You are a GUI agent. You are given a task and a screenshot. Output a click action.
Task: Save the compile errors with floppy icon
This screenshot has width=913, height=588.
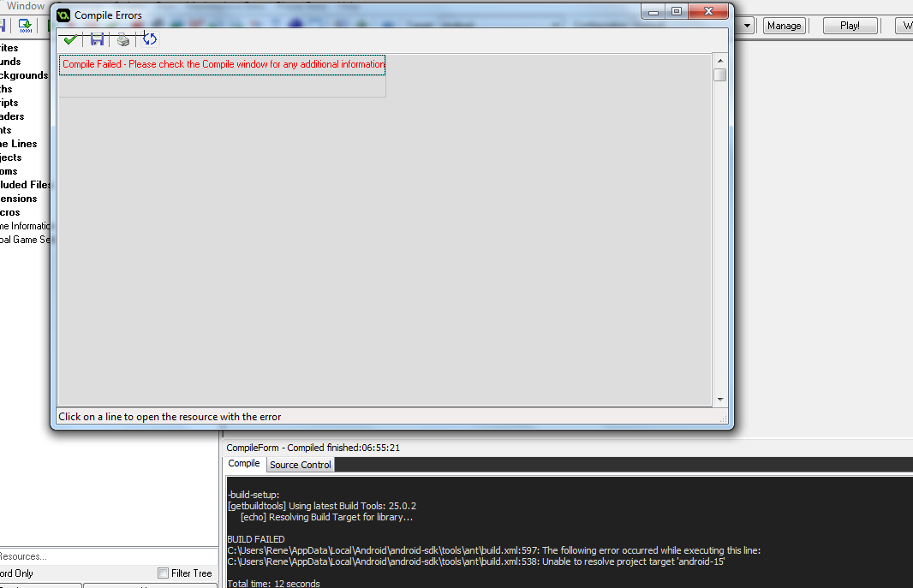pyautogui.click(x=97, y=39)
